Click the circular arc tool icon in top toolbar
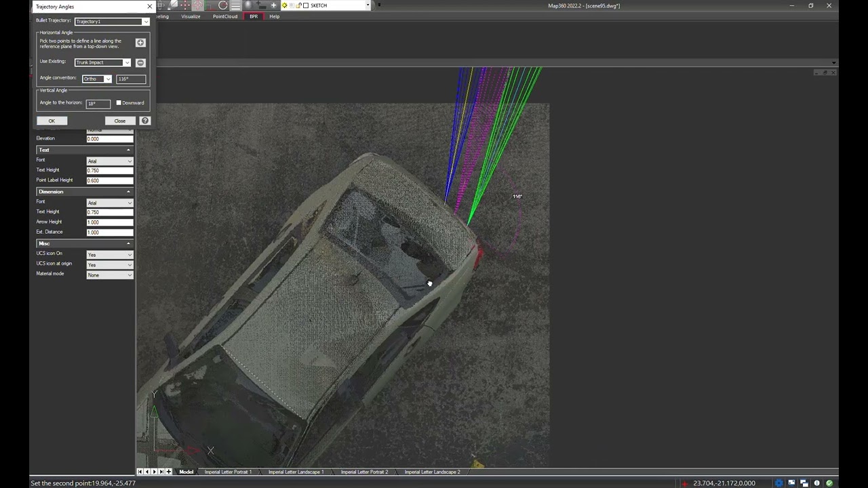The width and height of the screenshot is (868, 488). point(223,5)
